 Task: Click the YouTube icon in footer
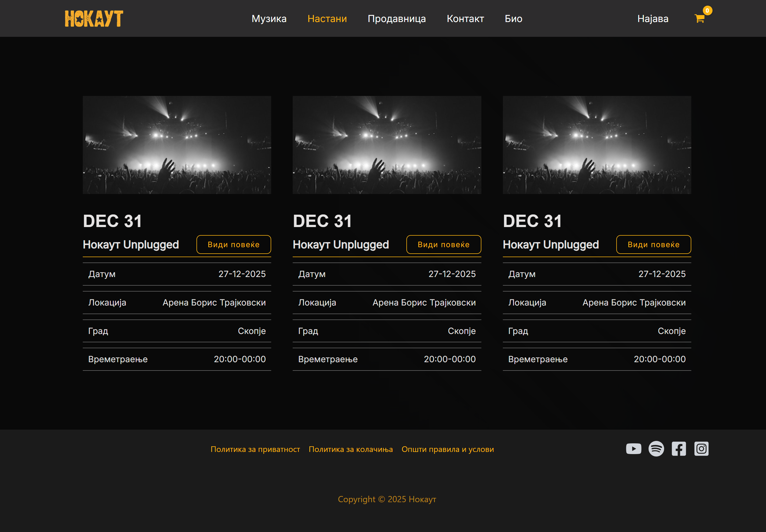pyautogui.click(x=633, y=449)
